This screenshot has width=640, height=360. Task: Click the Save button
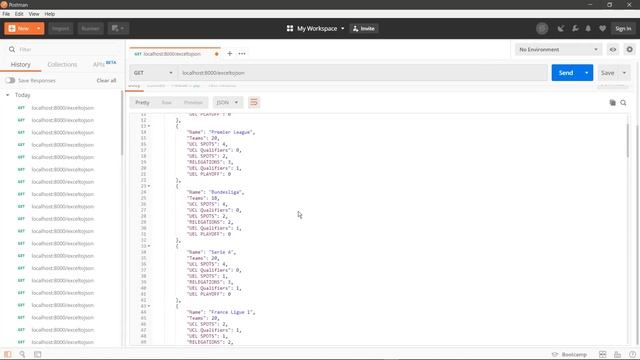click(607, 73)
